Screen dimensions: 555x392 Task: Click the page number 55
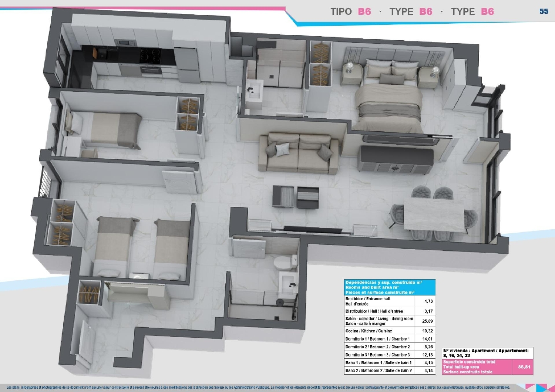(544, 11)
